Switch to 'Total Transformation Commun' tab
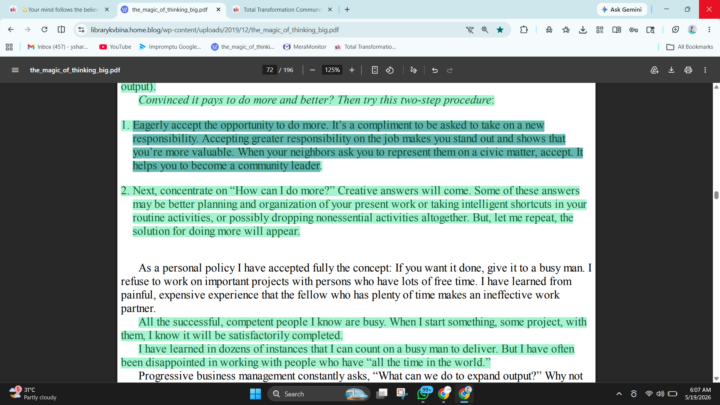The width and height of the screenshot is (720, 405). (x=280, y=10)
